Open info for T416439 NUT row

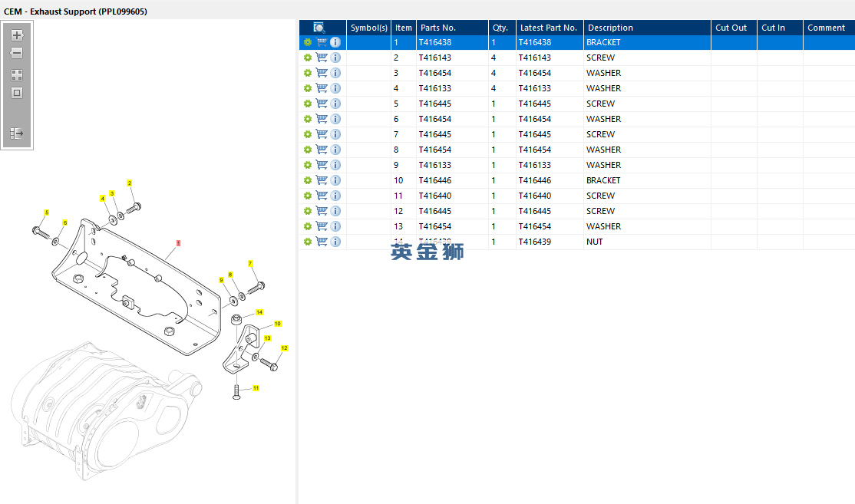coord(335,242)
